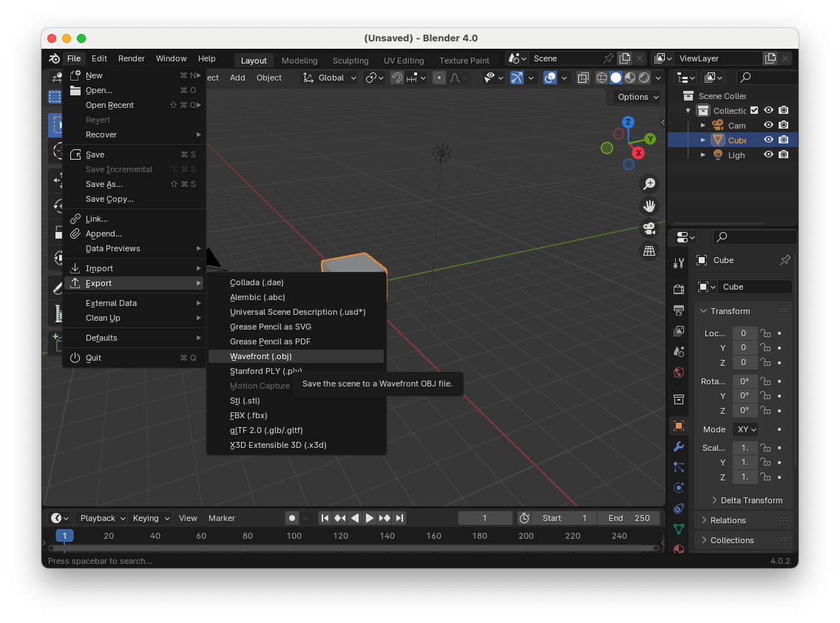840x623 pixels.
Task: Choose Wavefront (.obj) export
Action: tap(296, 356)
